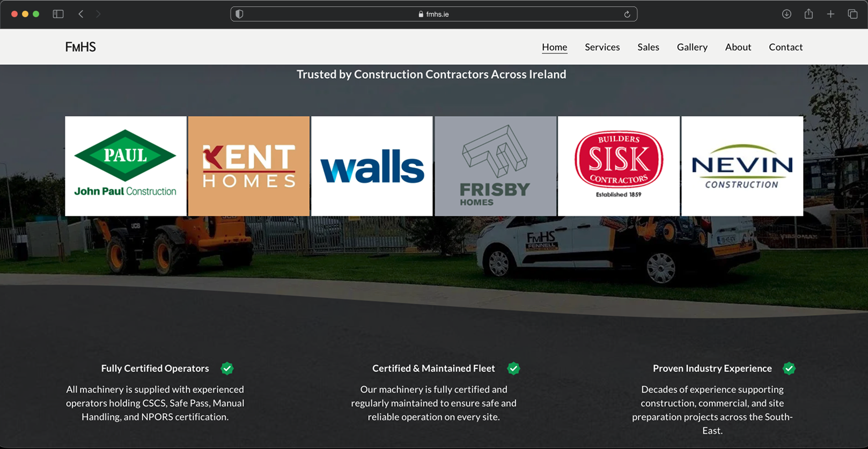Click 'Trusted by Construction Contractors Across Ireland' heading
Viewport: 868px width, 449px height.
coord(431,75)
